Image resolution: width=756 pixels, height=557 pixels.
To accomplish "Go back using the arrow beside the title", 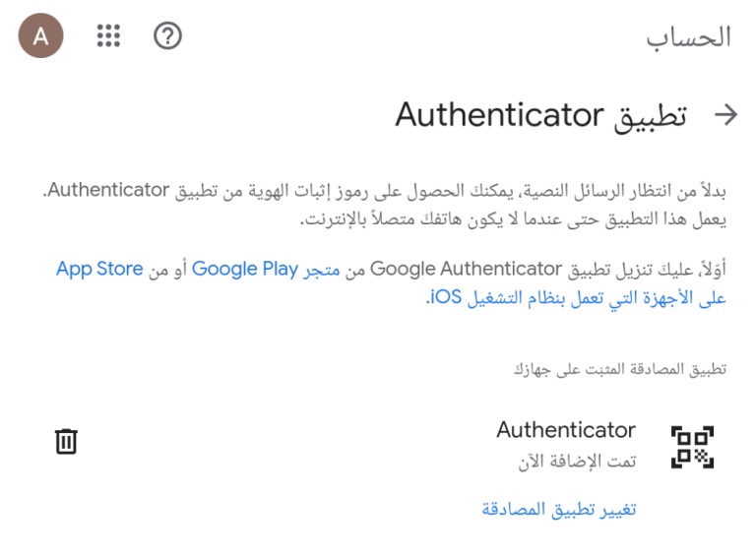I will click(x=725, y=115).
